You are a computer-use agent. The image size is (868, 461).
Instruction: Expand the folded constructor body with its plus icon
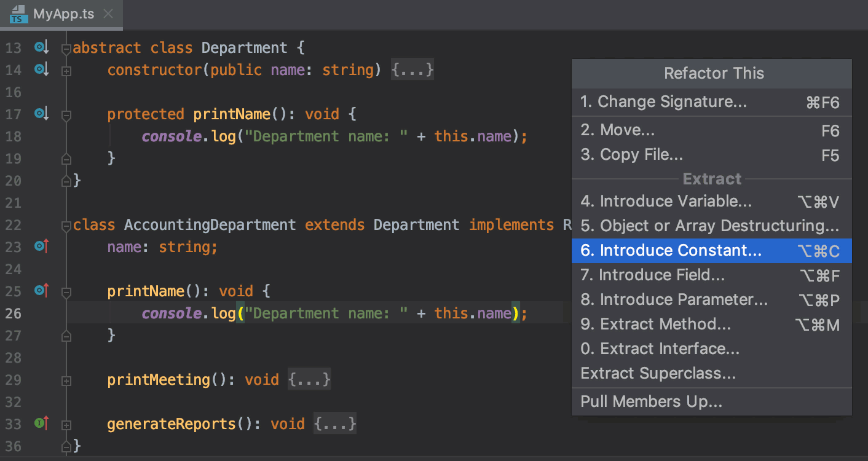[x=66, y=70]
